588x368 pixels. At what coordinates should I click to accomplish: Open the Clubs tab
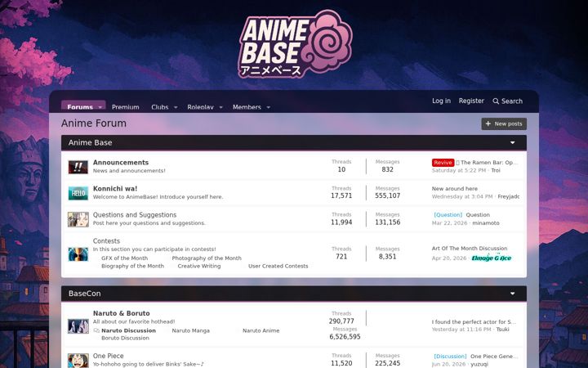160,107
